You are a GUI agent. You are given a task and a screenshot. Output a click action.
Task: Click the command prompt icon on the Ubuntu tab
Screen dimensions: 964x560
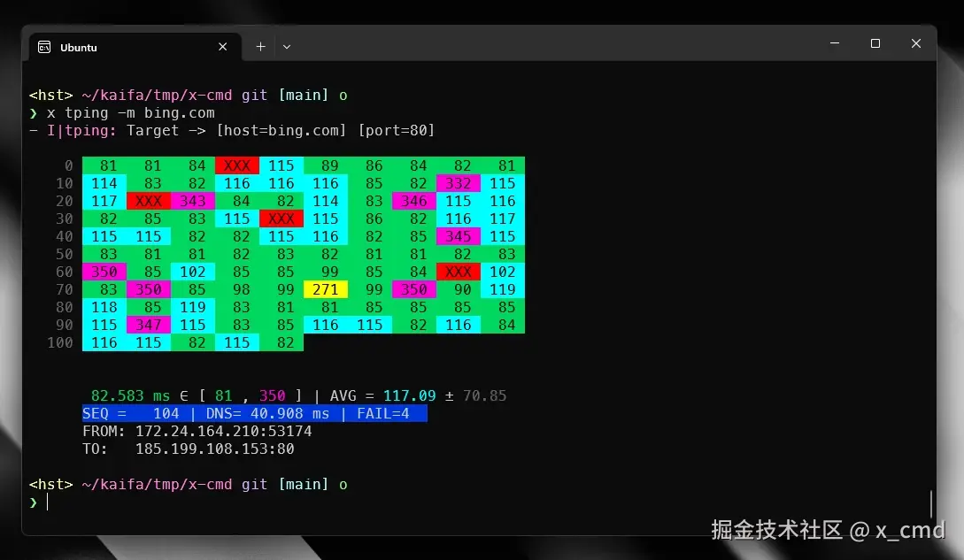(x=43, y=47)
